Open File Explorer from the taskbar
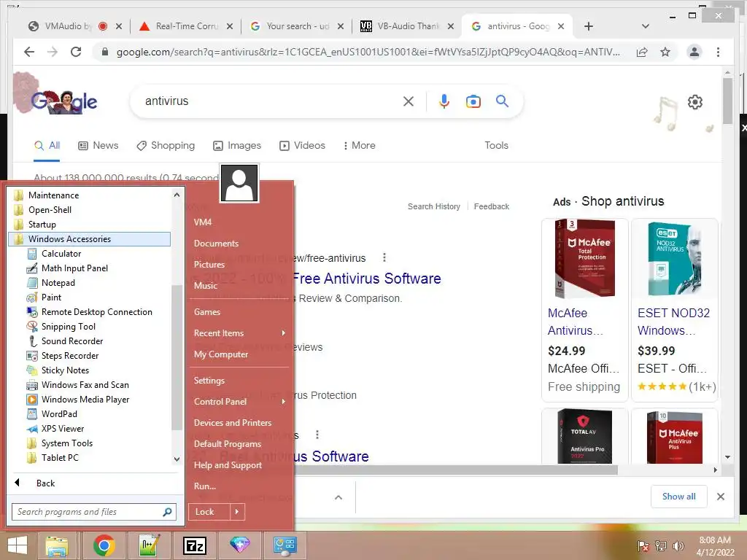Viewport: 747px width, 560px height. point(56,545)
